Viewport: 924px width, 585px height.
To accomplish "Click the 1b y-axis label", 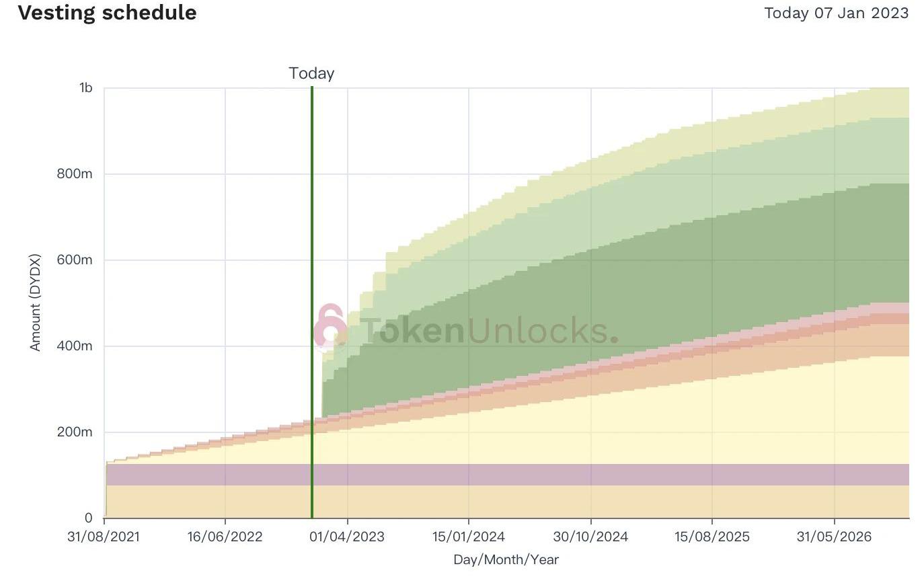I will point(85,88).
